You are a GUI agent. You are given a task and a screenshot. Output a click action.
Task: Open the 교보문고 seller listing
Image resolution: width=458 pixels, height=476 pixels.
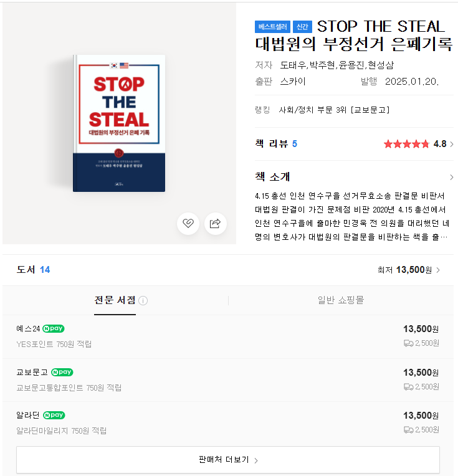tap(228, 380)
